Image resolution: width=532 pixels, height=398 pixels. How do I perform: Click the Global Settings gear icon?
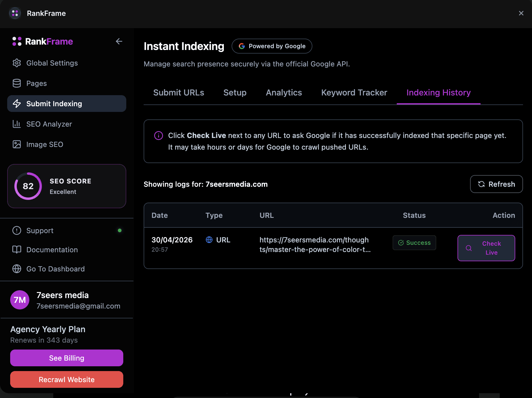coord(17,63)
